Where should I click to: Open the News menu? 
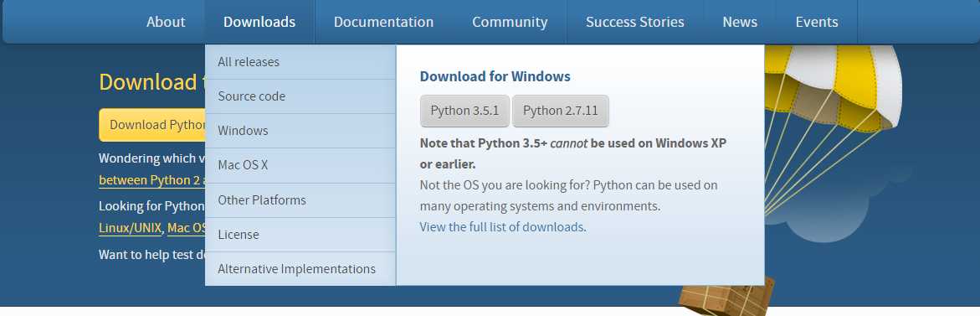tap(740, 22)
